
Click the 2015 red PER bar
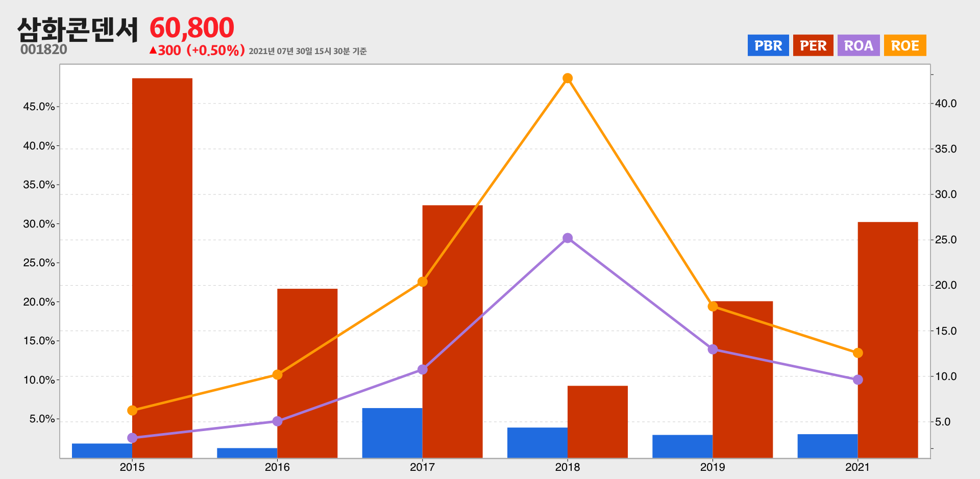click(x=162, y=268)
